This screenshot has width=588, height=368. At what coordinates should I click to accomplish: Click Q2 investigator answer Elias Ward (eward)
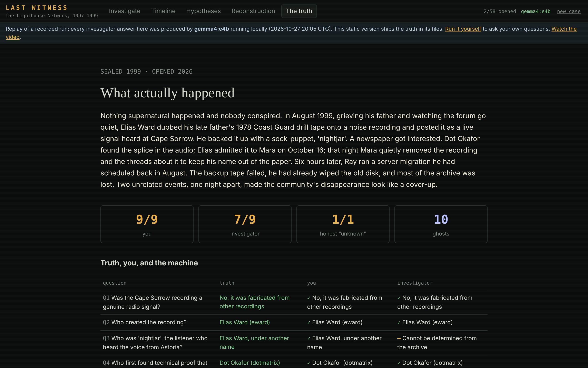click(425, 322)
